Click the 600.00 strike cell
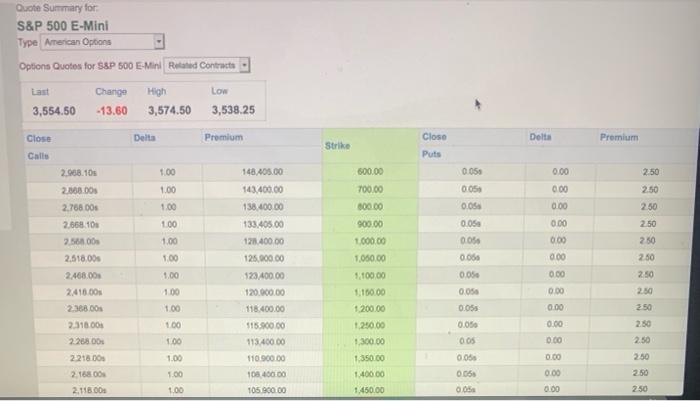 [x=370, y=172]
